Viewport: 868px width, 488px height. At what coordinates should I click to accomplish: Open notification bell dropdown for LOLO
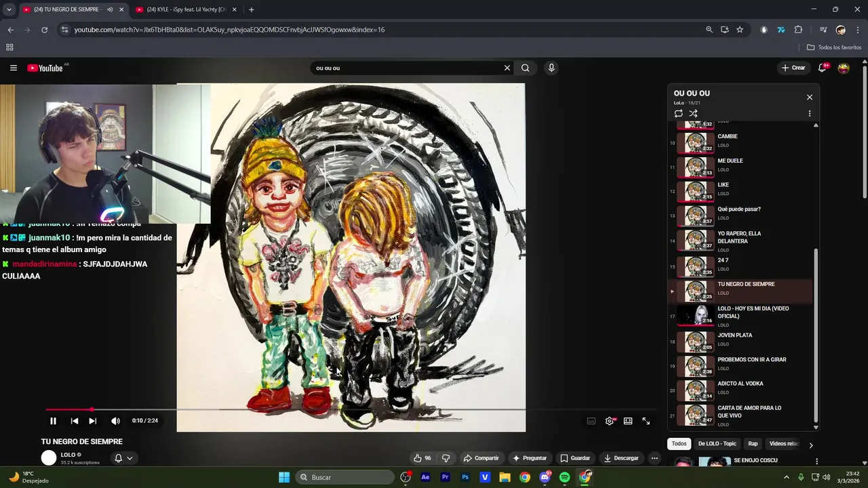tap(123, 458)
